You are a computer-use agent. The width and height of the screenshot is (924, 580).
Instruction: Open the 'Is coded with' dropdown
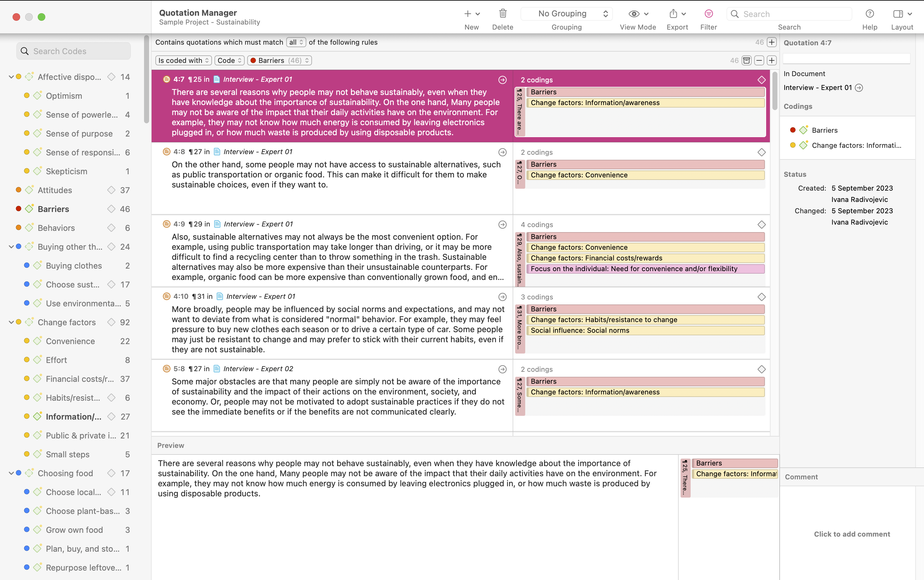click(183, 61)
